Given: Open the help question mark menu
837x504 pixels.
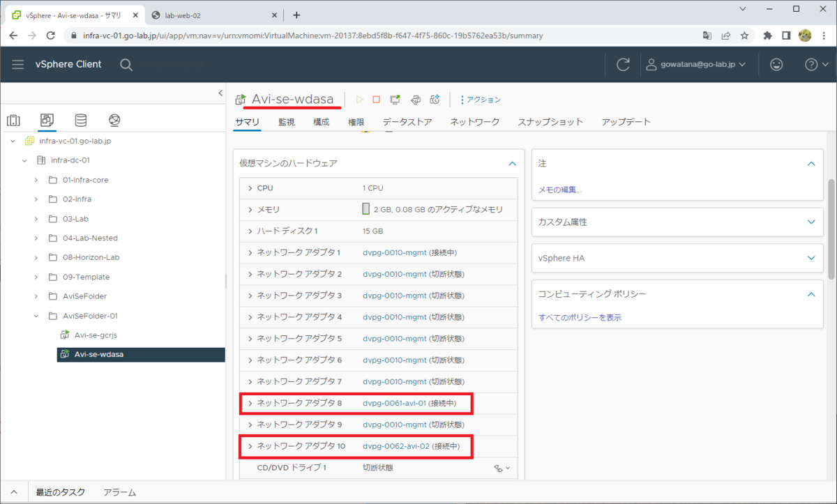Looking at the screenshot, I should click(x=815, y=64).
